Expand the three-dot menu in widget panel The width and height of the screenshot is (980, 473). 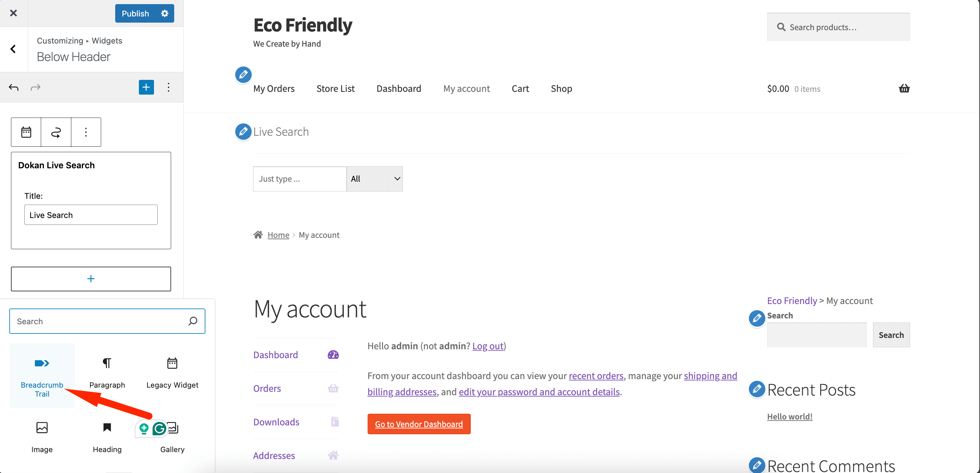coord(167,87)
